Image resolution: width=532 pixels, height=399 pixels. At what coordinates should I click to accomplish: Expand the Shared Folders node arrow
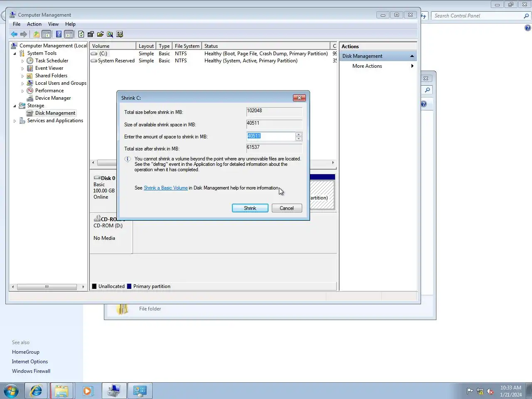click(x=22, y=76)
